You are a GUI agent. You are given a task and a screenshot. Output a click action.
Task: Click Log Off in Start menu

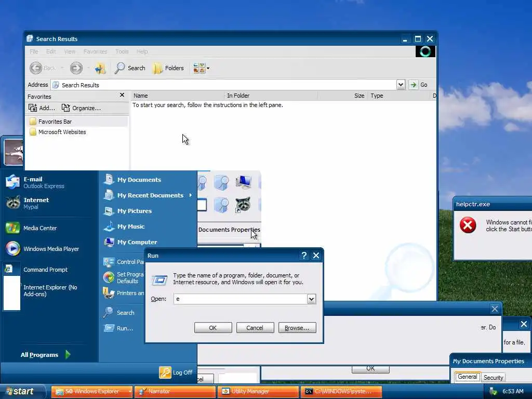click(176, 372)
